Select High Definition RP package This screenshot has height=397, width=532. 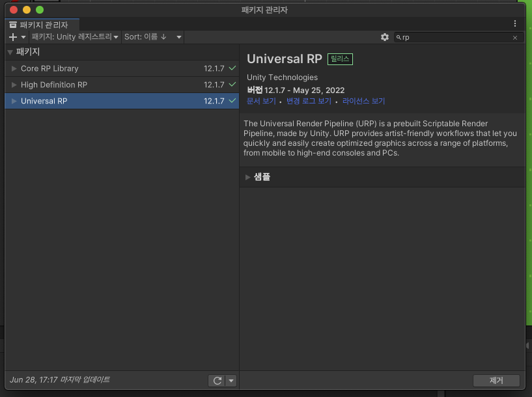(x=122, y=85)
